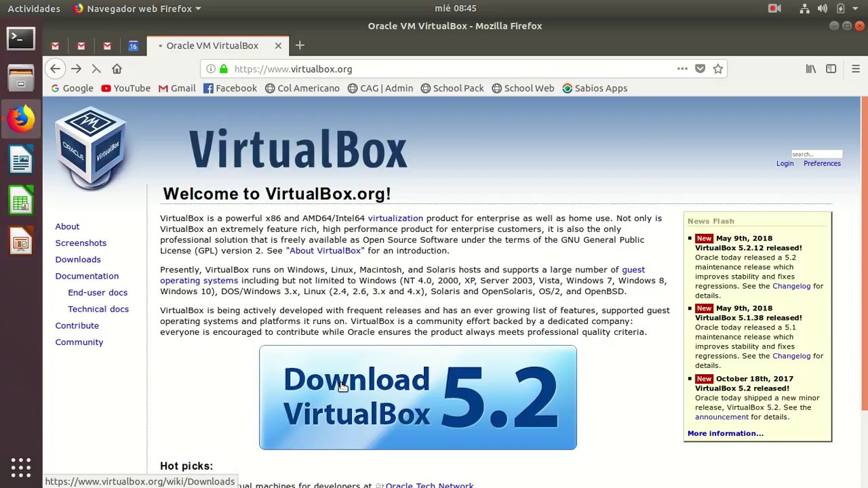
Task: Click the clock mié 08:45
Action: tap(455, 9)
